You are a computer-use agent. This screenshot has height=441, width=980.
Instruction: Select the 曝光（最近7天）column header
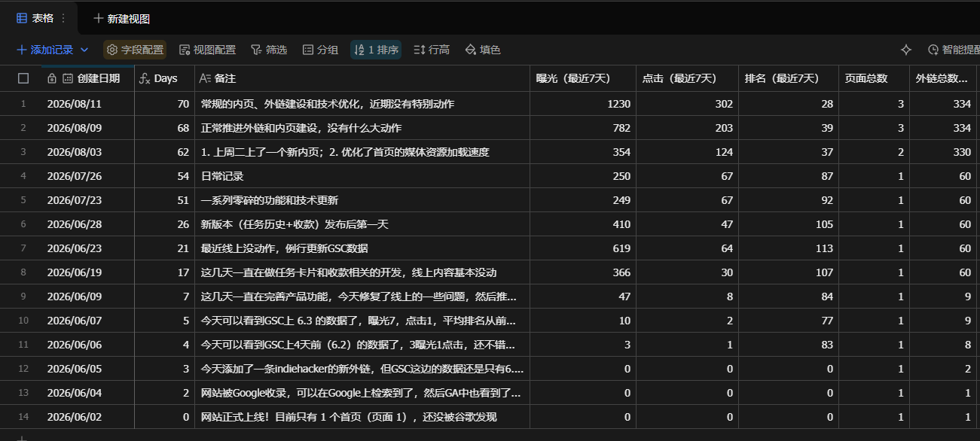coord(583,78)
